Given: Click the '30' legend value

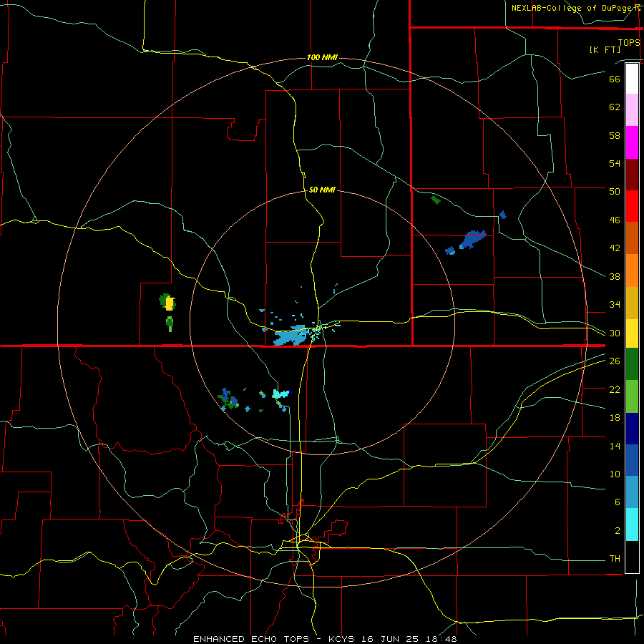Looking at the screenshot, I should pyautogui.click(x=615, y=333).
